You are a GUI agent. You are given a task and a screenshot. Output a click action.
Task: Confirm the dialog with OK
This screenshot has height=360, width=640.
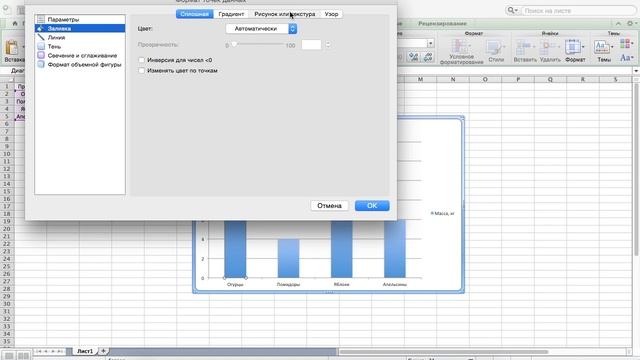tap(372, 206)
